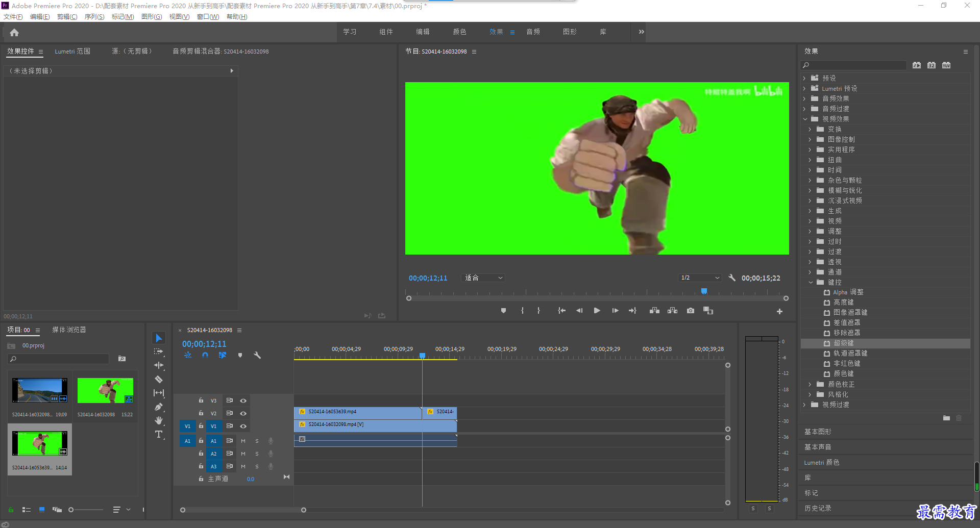980x528 pixels.
Task: Open the 文件(F) menu
Action: pos(13,17)
